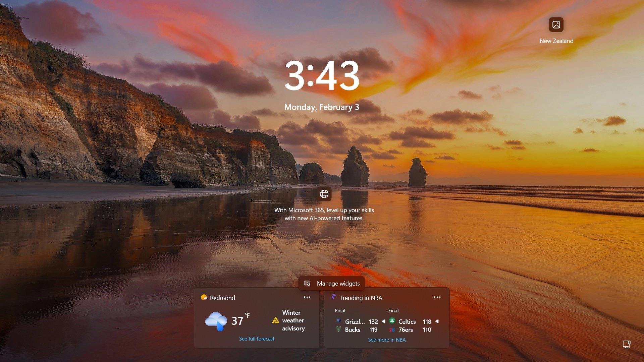The image size is (644, 362).
Task: Click the Redmond location title
Action: coord(222,298)
